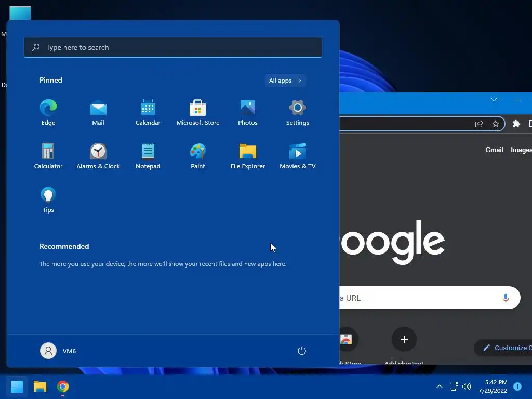
Task: Share this page via Chrome share icon
Action: (479, 124)
